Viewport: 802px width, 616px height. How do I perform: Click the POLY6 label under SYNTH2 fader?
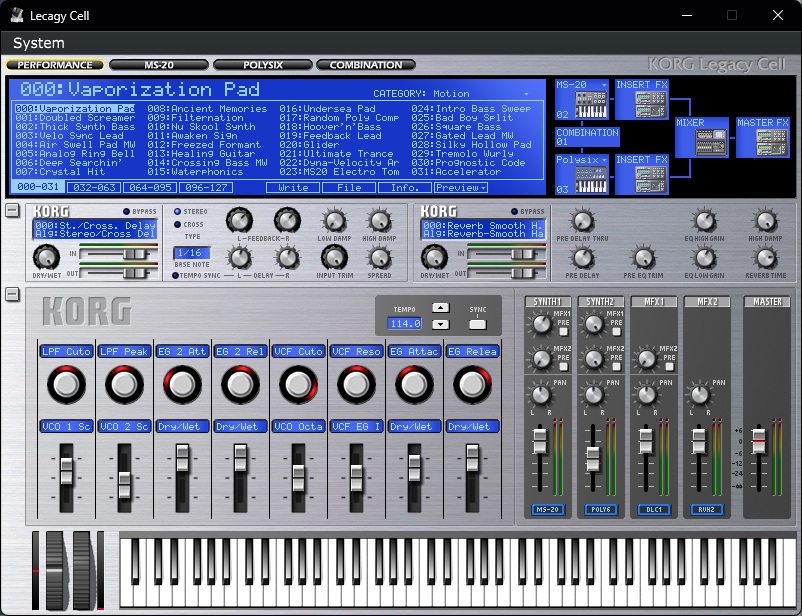tap(600, 510)
